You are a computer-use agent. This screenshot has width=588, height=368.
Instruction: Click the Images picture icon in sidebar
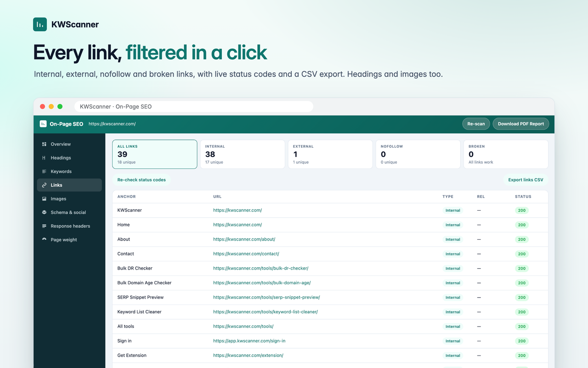pos(44,199)
